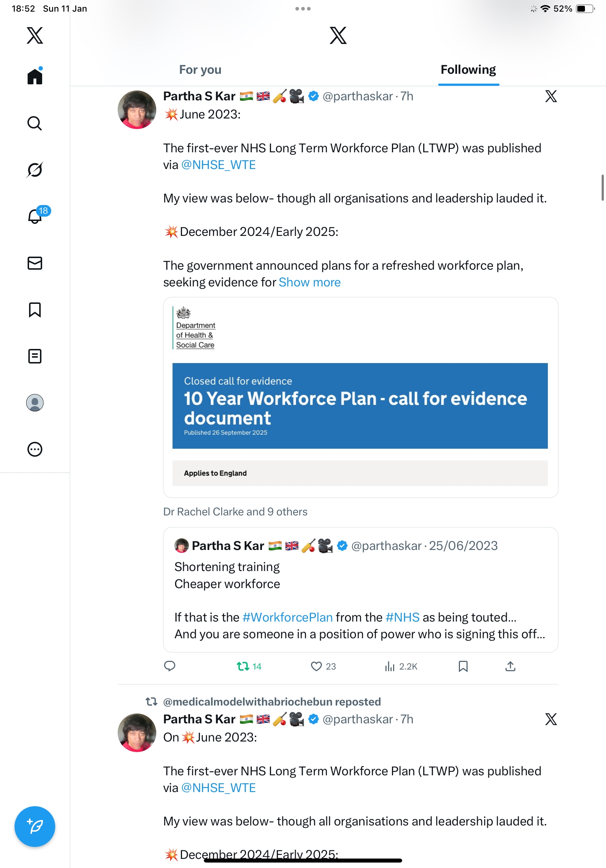The image size is (606, 868).
Task: Open the @NHSE_WTE mention in first post
Action: [218, 165]
